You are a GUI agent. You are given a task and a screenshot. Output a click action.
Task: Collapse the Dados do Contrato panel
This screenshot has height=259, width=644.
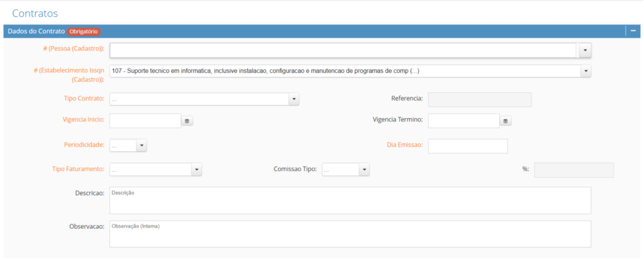click(633, 31)
